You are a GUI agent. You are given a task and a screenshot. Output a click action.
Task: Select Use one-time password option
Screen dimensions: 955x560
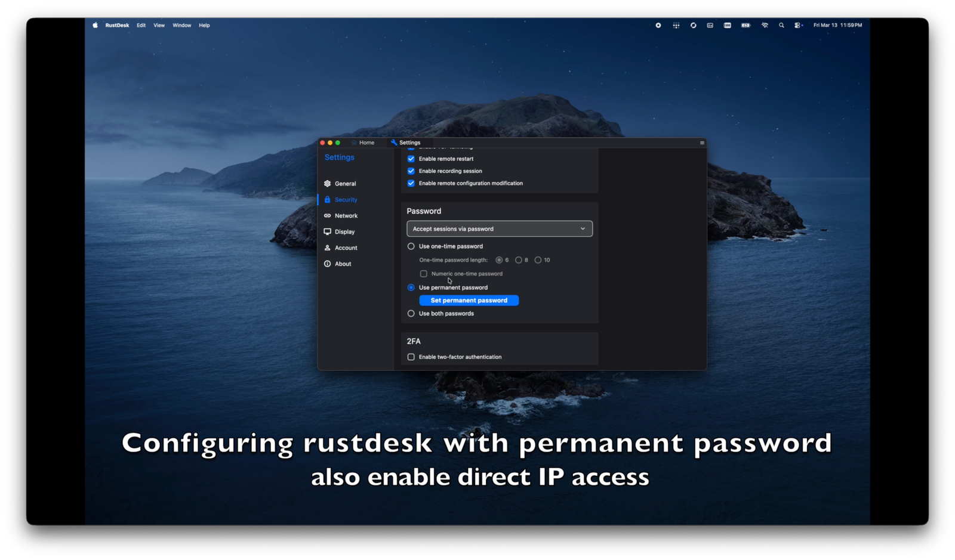tap(411, 246)
